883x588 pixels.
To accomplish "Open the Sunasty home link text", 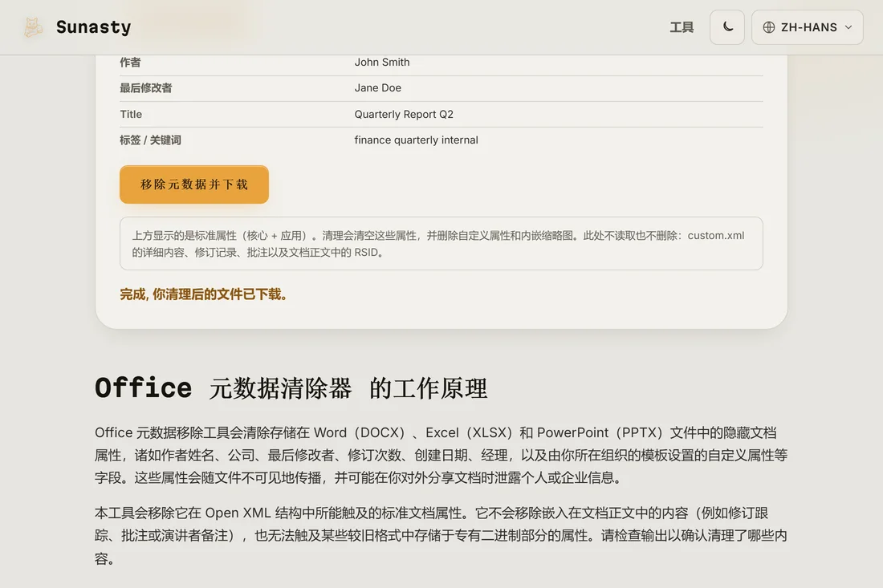I will (93, 27).
